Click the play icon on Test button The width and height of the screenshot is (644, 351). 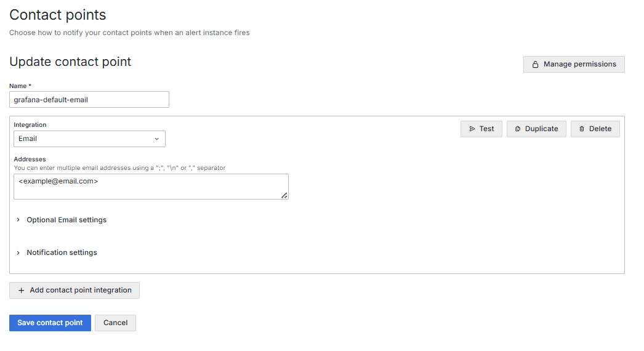[x=472, y=129]
